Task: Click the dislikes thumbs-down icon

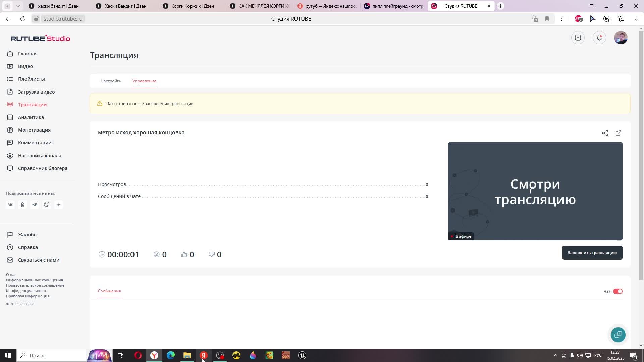Action: click(211, 254)
